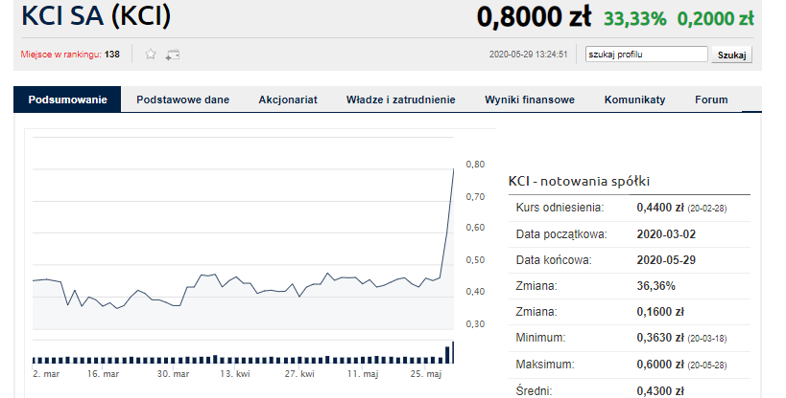786x398 pixels.
Task: Open the Podsumowanie tab
Action: [x=68, y=99]
